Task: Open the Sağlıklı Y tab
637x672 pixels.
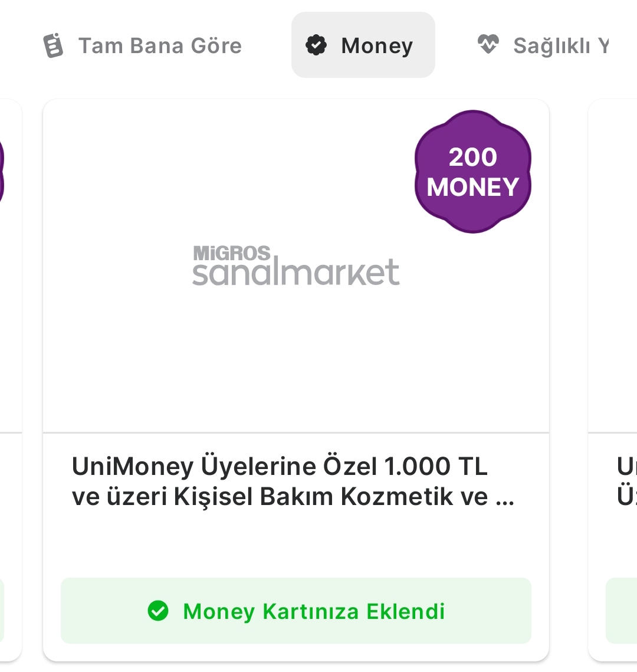Action: [544, 45]
